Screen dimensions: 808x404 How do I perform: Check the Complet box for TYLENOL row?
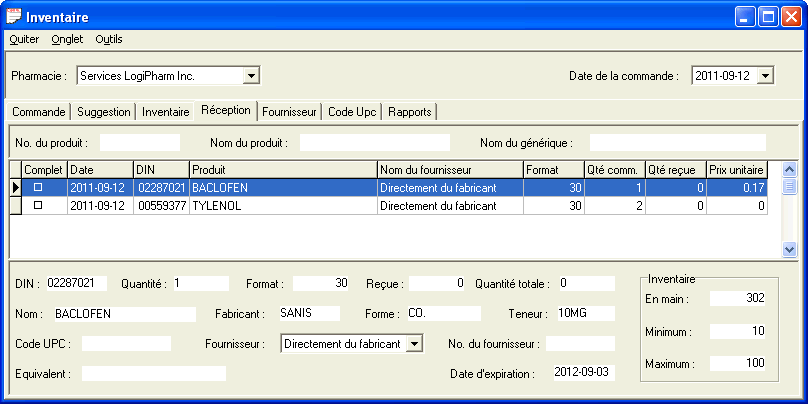(39, 205)
